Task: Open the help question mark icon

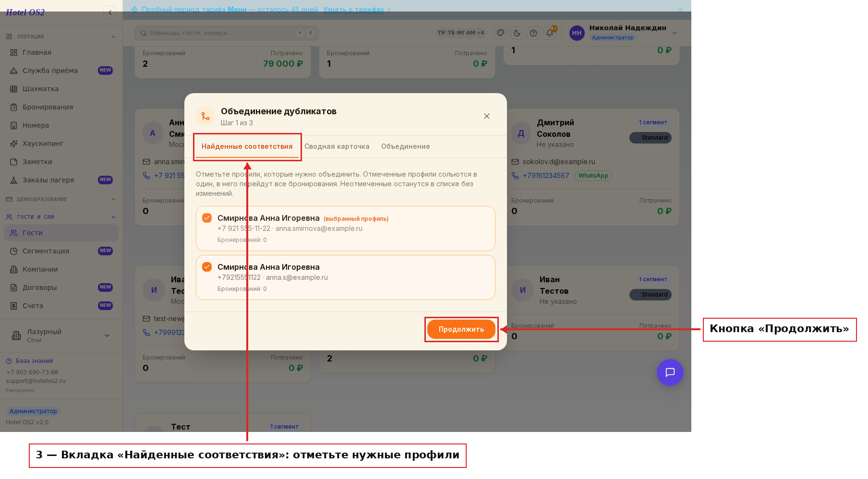Action: point(533,33)
